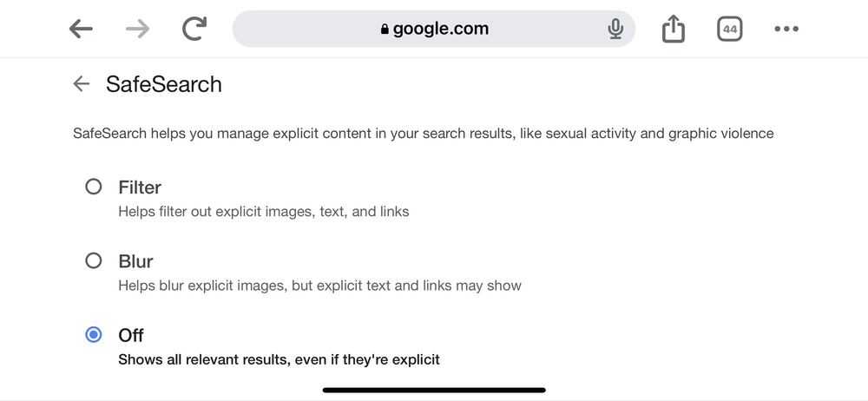This screenshot has height=401, width=868.
Task: Click the Blur option label
Action: (136, 260)
